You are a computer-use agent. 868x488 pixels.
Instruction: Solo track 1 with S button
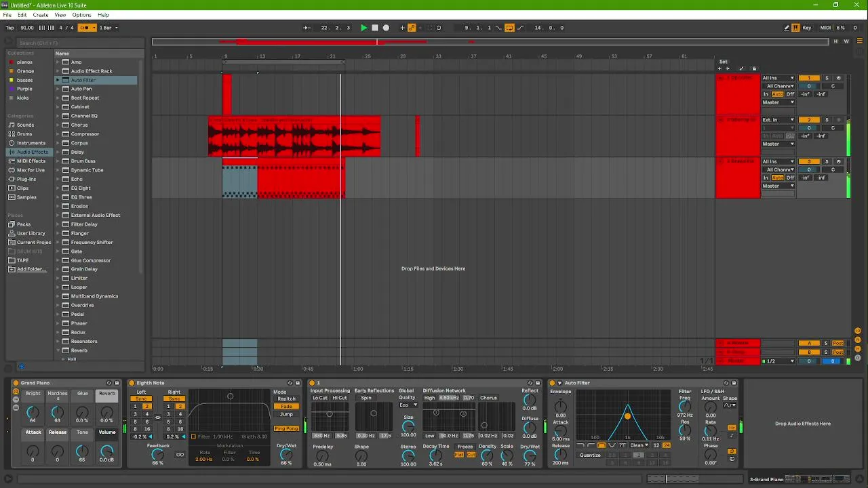(827, 78)
